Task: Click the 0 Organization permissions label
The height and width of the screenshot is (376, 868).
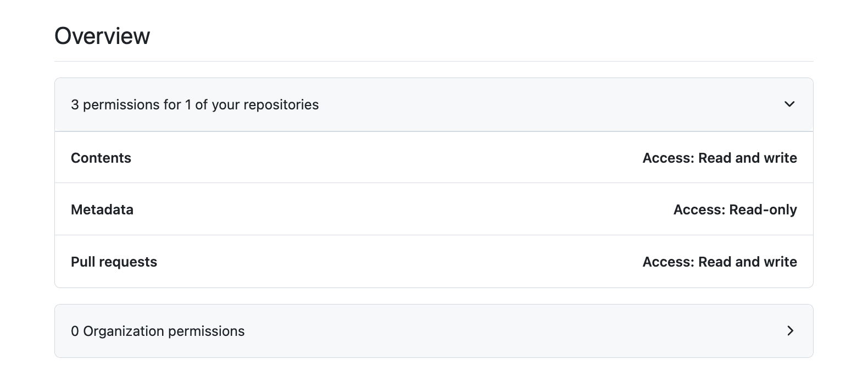Action: pos(158,331)
